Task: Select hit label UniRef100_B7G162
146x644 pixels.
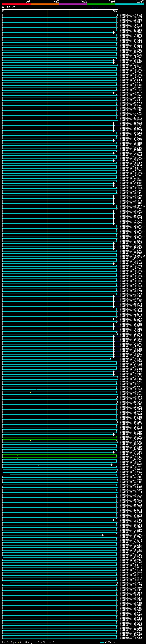Action: click(x=131, y=465)
